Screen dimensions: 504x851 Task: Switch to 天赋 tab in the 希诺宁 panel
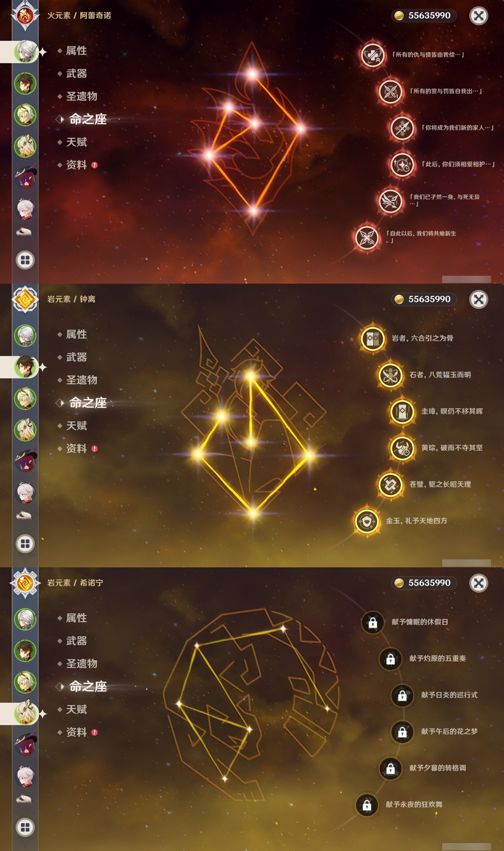point(76,710)
